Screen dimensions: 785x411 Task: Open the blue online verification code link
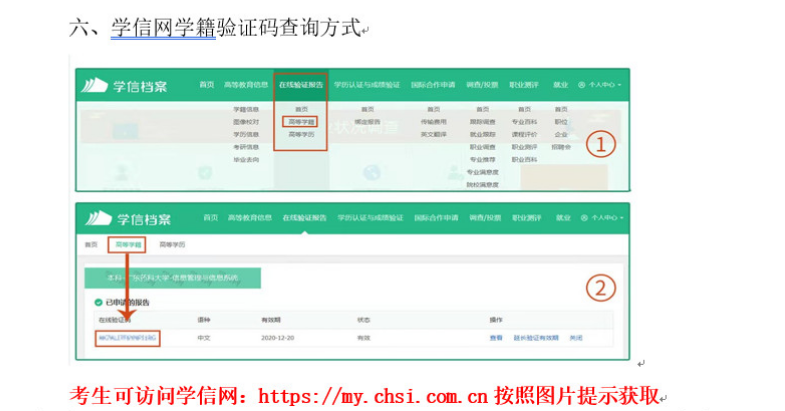click(127, 338)
